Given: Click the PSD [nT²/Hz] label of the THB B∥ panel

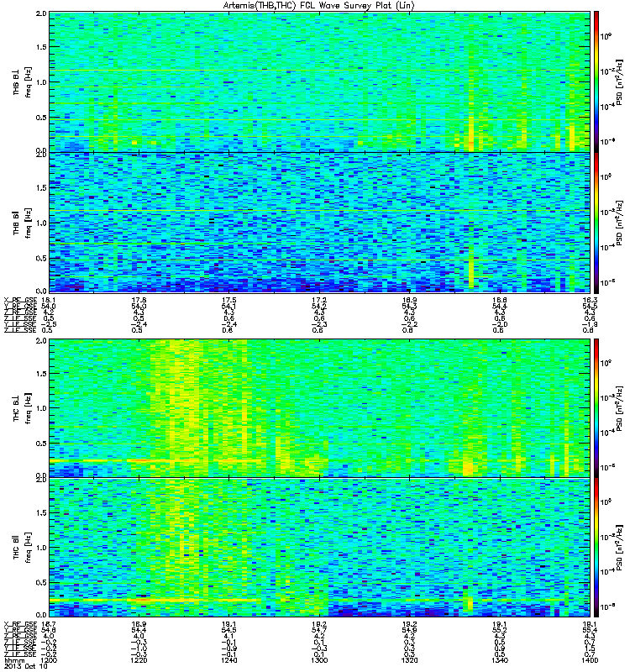Looking at the screenshot, I should point(619,223).
